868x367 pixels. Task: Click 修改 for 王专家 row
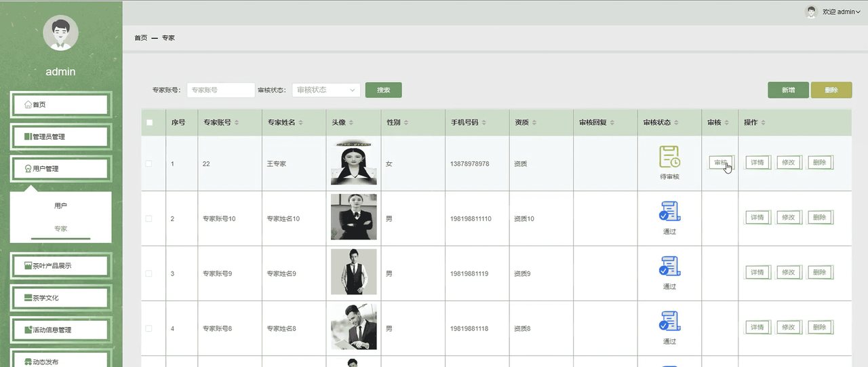(789, 163)
